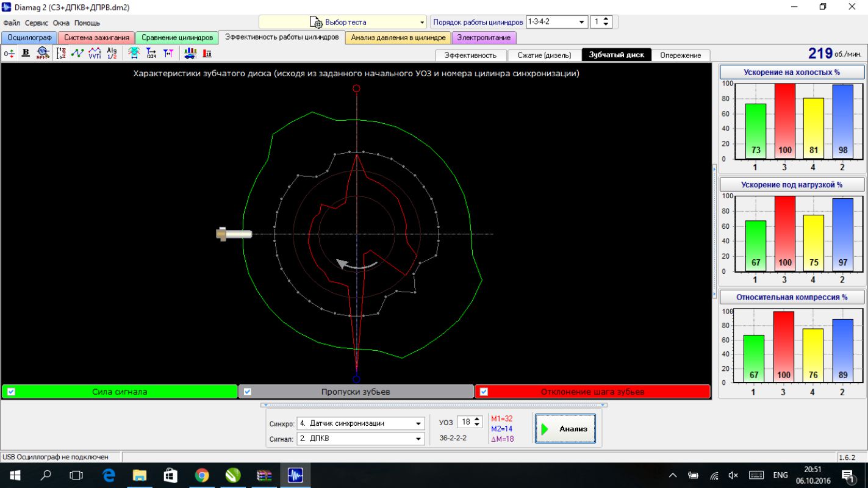Select the RPM scale 0-1 icon

[x=61, y=53]
